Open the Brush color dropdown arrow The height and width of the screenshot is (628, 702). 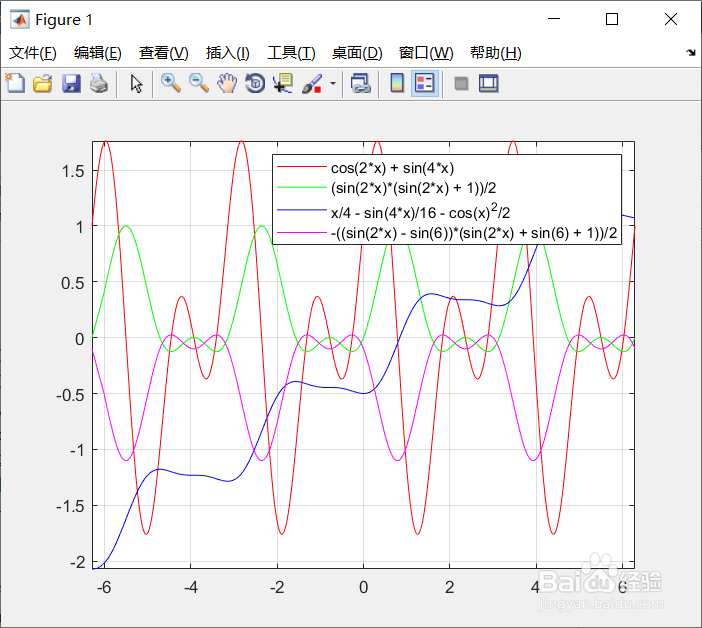pos(333,84)
